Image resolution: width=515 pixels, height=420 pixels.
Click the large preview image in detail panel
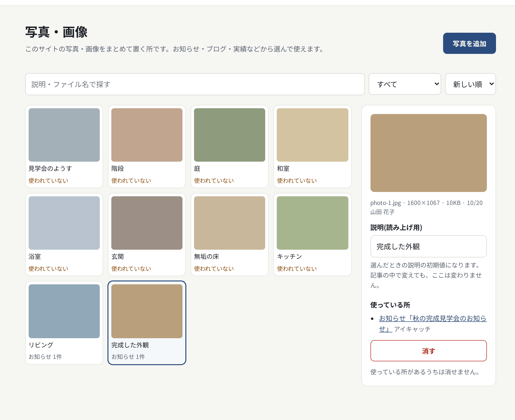[428, 153]
